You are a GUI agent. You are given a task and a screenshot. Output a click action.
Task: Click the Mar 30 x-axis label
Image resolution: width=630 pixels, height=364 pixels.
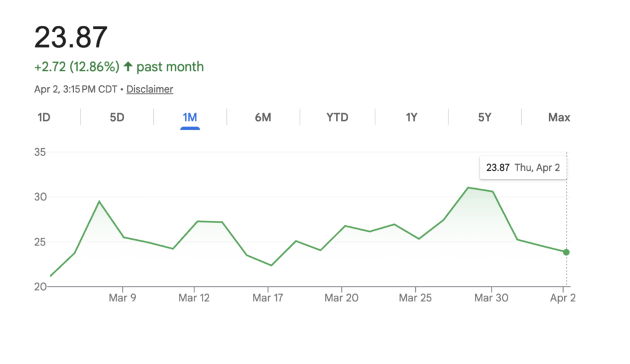click(492, 298)
